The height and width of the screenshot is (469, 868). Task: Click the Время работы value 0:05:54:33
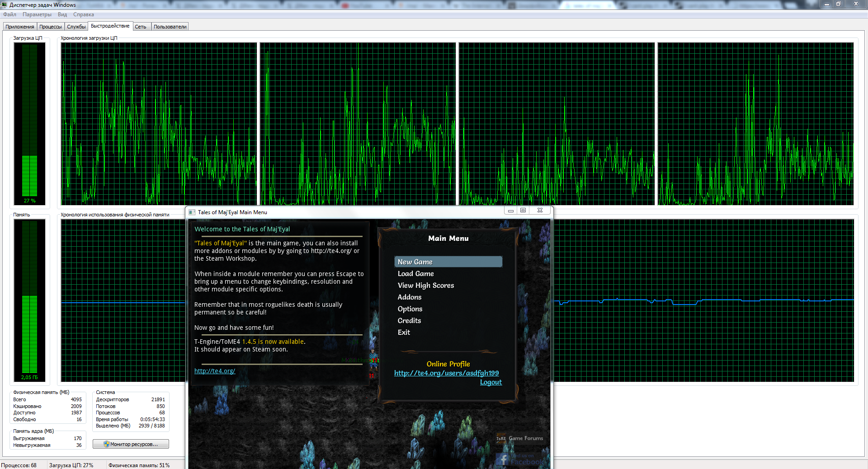click(x=153, y=419)
